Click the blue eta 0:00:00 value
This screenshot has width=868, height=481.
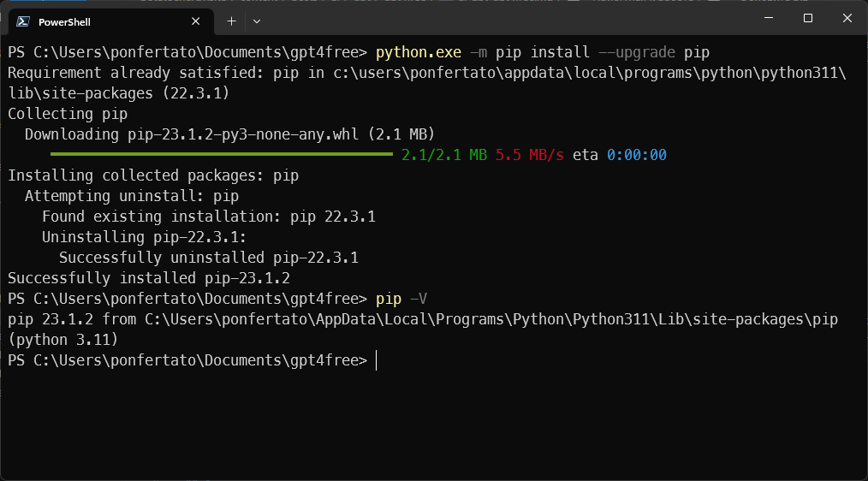(x=636, y=155)
